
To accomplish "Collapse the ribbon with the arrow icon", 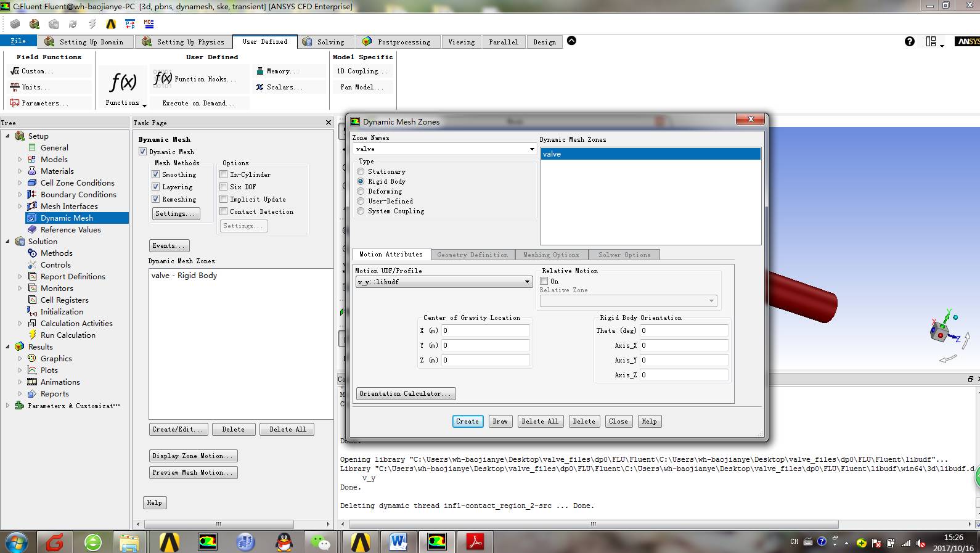I will tap(571, 41).
